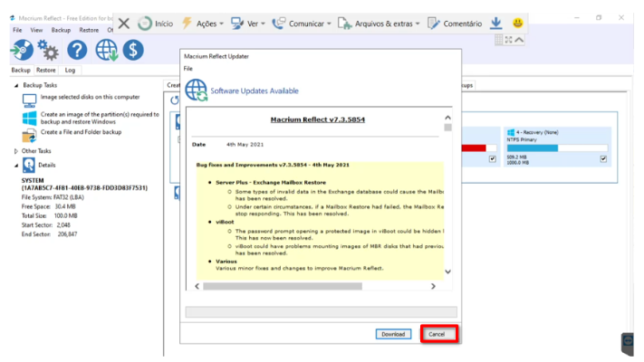
Task: Open the File menu in Macrium Reflect
Action: click(17, 30)
